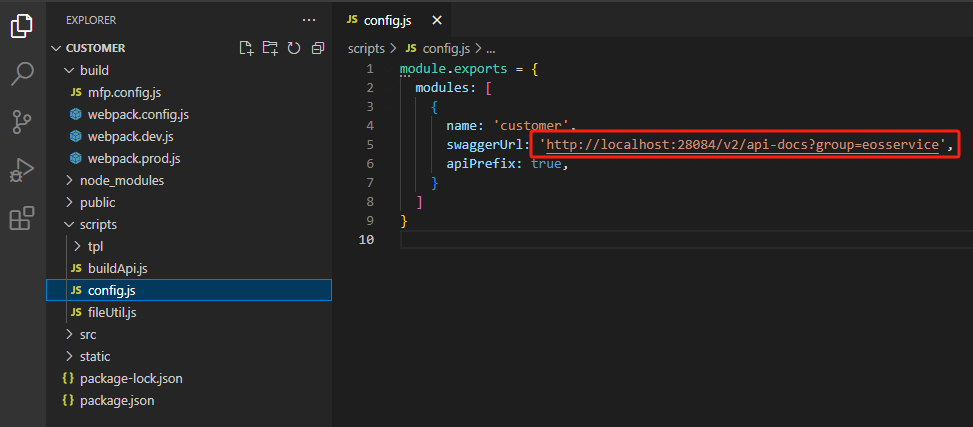Open the Extensions view icon
Image resolution: width=973 pixels, height=427 pixels.
(x=22, y=218)
